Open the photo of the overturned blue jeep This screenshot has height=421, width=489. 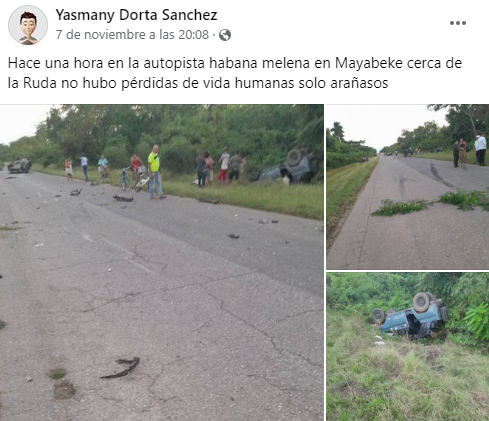(x=407, y=347)
